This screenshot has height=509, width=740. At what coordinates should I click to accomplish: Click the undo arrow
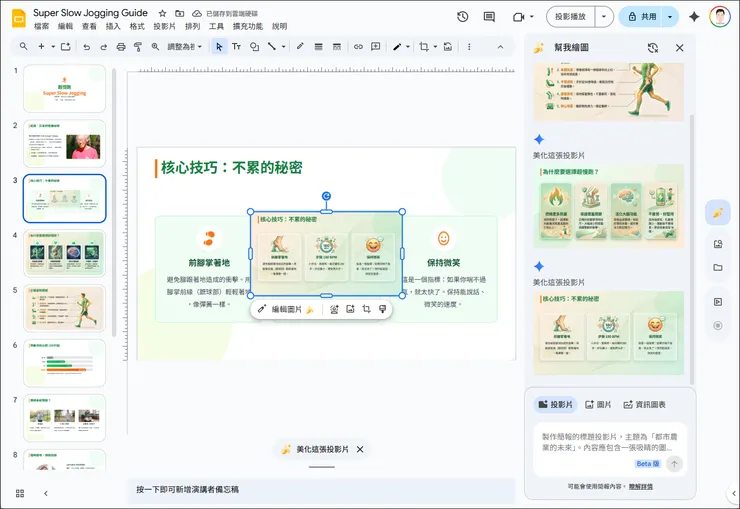[x=86, y=47]
